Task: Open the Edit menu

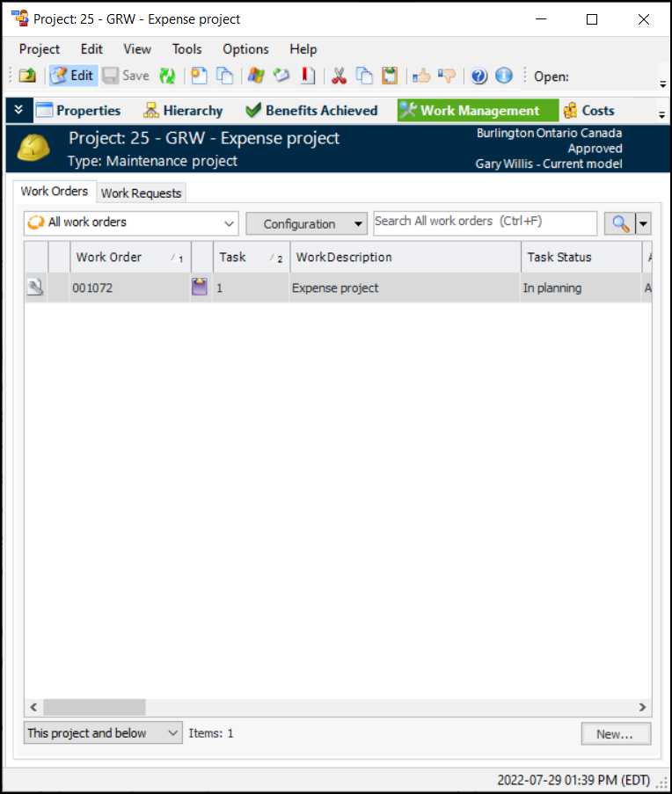Action: coord(91,49)
